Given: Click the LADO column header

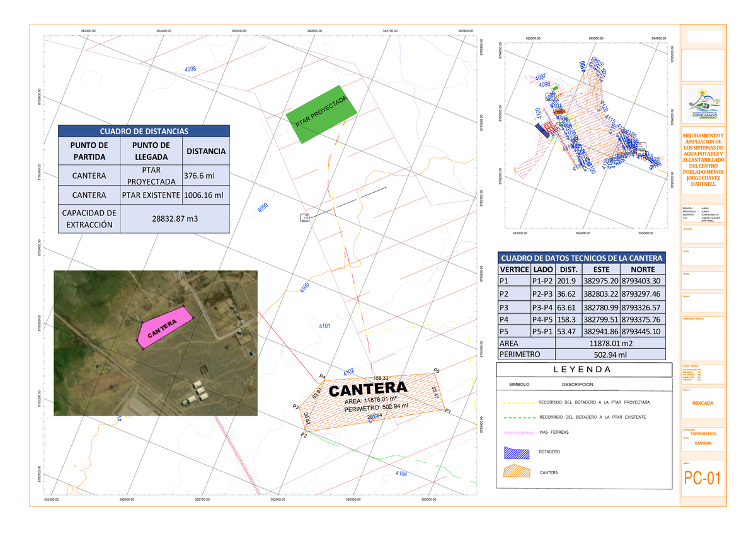Looking at the screenshot, I should (x=543, y=270).
